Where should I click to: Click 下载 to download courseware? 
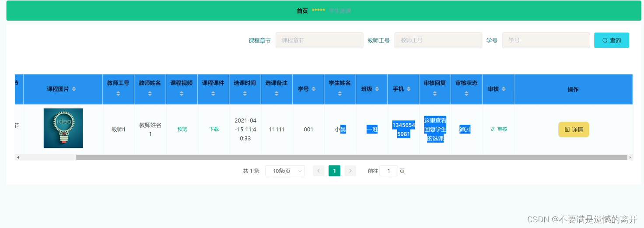click(x=213, y=129)
